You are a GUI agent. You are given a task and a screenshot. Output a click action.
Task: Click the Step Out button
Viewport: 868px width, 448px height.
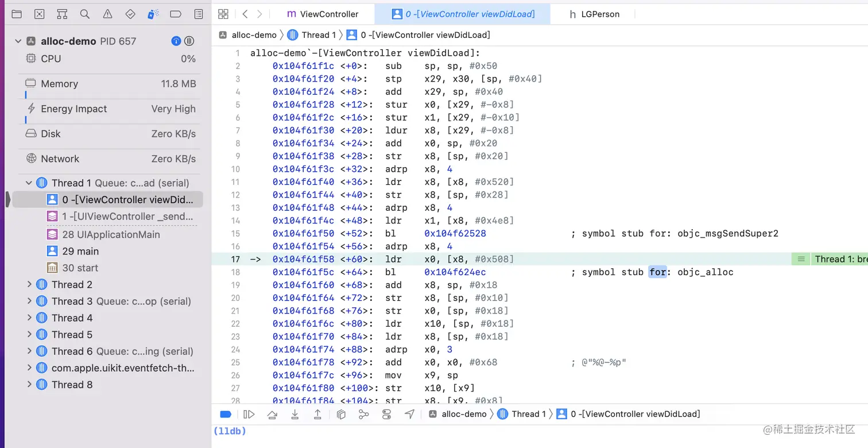pyautogui.click(x=317, y=414)
